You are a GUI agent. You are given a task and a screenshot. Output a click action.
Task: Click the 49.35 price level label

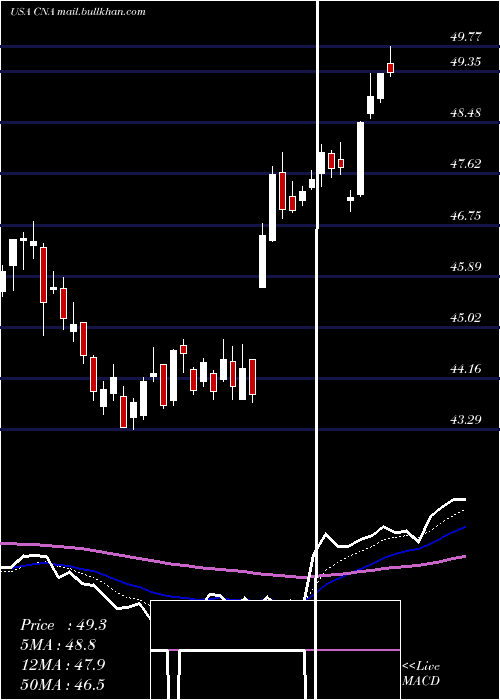(466, 62)
